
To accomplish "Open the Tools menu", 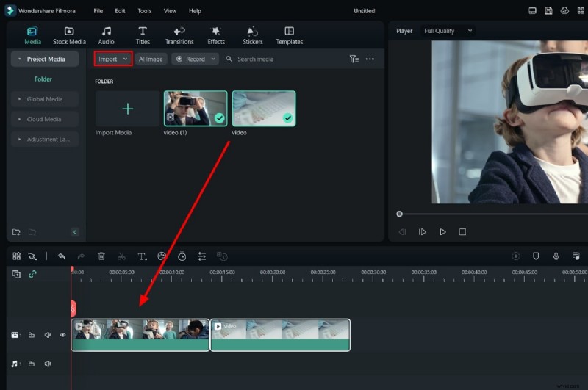I will pos(144,11).
